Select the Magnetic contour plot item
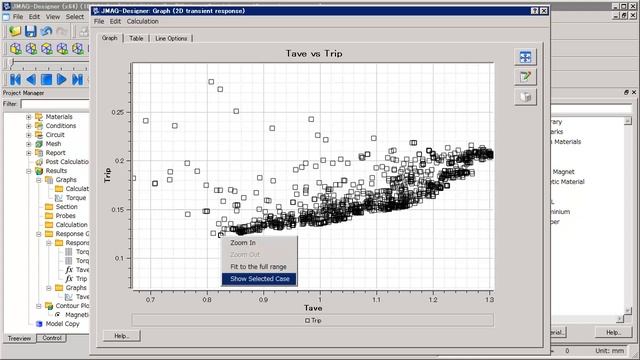640x360 pixels. tap(77, 315)
